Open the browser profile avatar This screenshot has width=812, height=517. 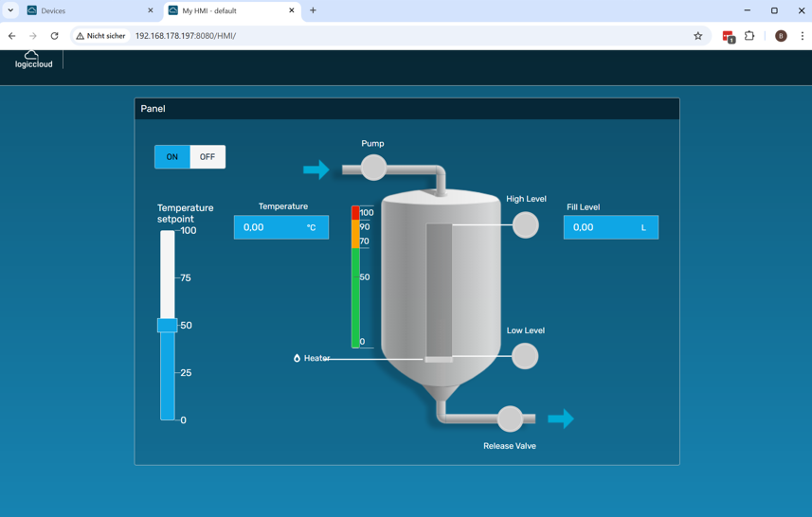click(x=781, y=36)
